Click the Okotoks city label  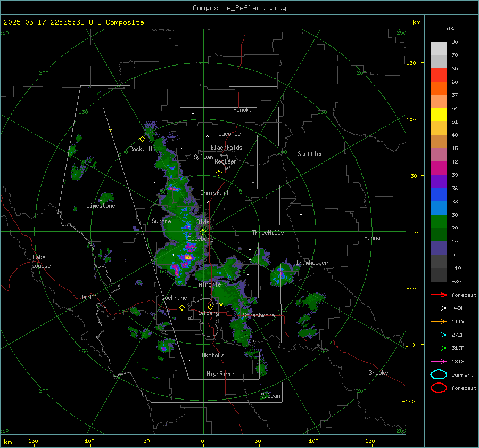213,355
